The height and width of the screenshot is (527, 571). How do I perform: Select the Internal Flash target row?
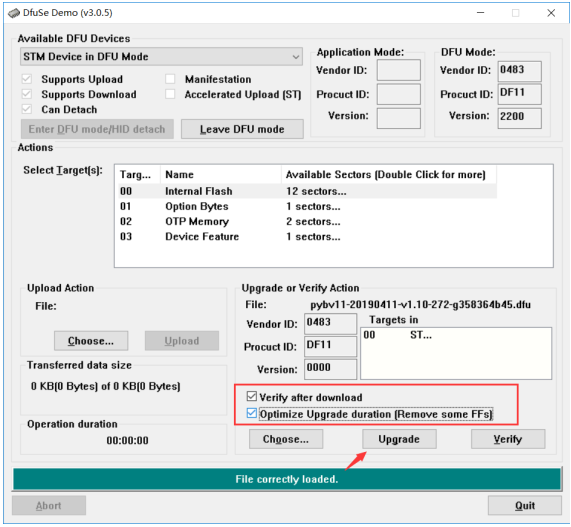(x=308, y=191)
